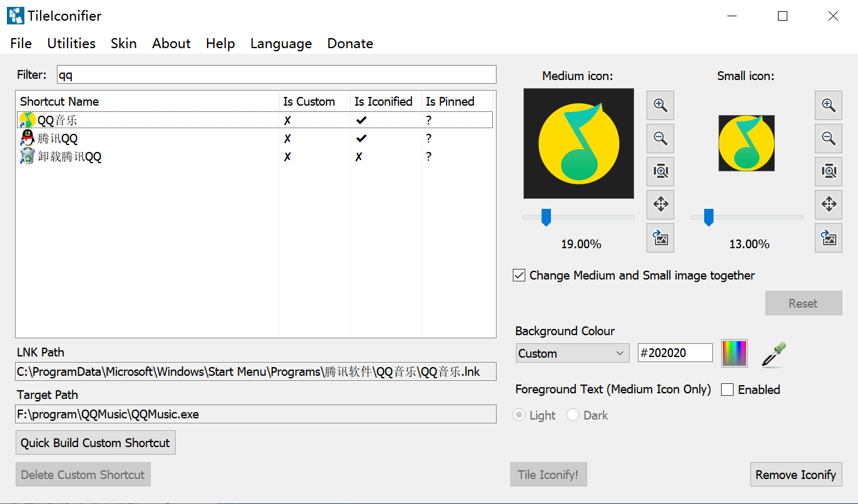Click the Reset button
The height and width of the screenshot is (504, 858).
coord(804,303)
